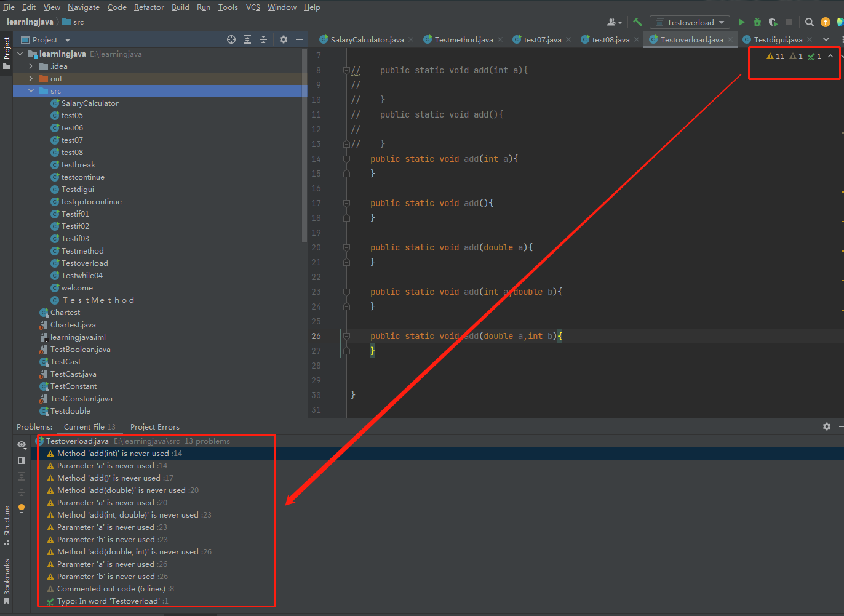The width and height of the screenshot is (844, 616).
Task: Fold the commented code block at line 8
Action: pyautogui.click(x=346, y=70)
